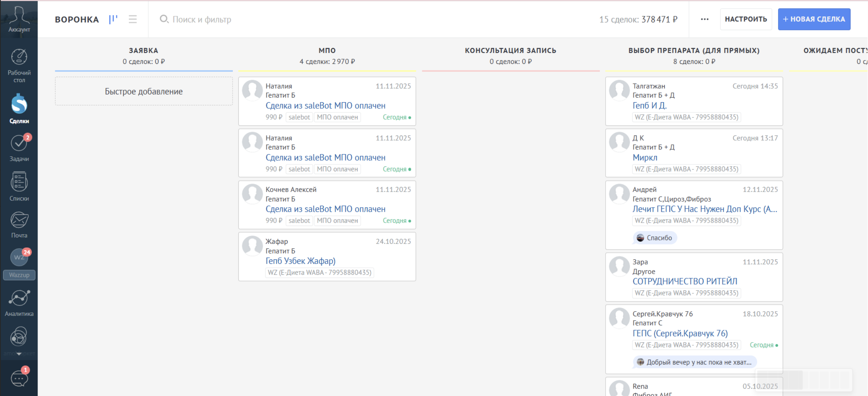Viewport: 868px width, 396px height.
Task: Open Сделки deals section
Action: [x=19, y=109]
